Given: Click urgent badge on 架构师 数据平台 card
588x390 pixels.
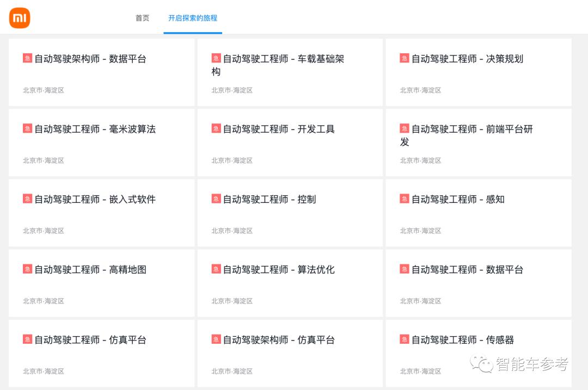Looking at the screenshot, I should tap(27, 58).
